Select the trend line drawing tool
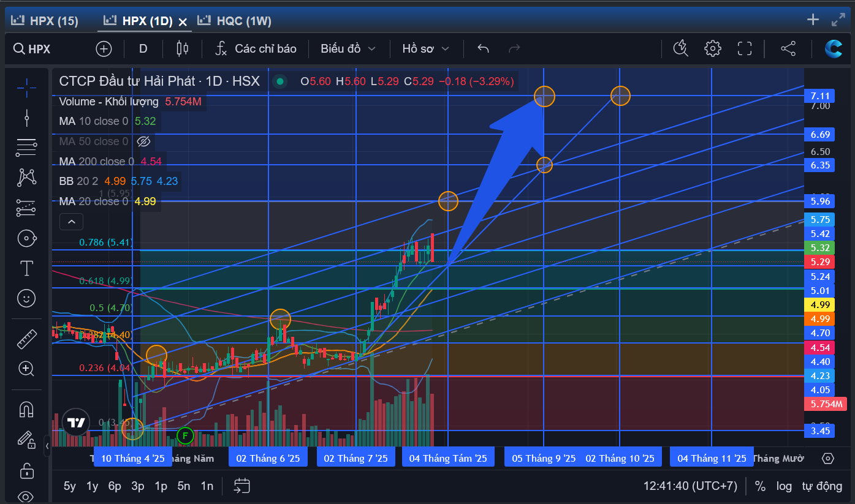855x504 pixels. pyautogui.click(x=26, y=117)
